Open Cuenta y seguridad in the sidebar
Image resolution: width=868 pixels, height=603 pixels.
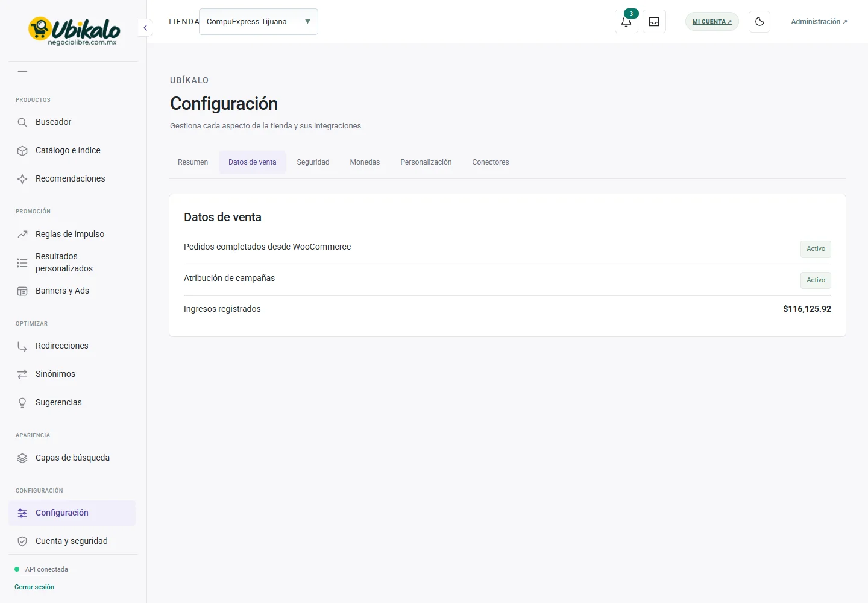72,541
